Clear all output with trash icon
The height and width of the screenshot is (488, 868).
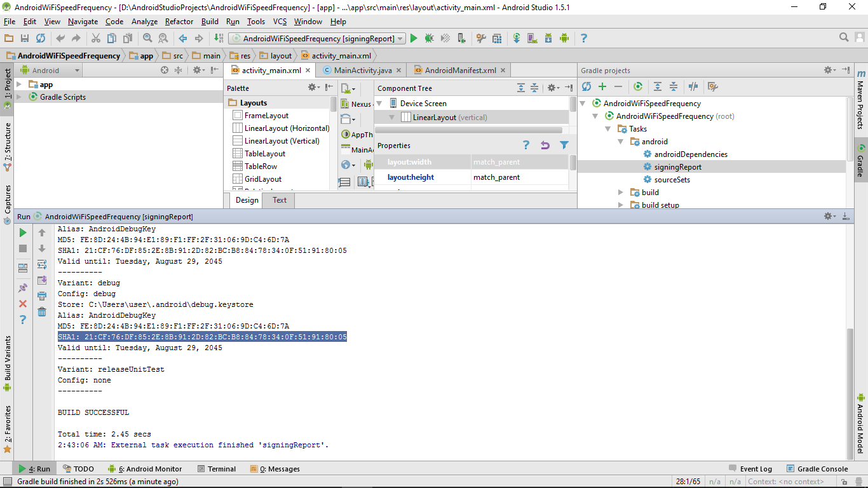(x=42, y=311)
